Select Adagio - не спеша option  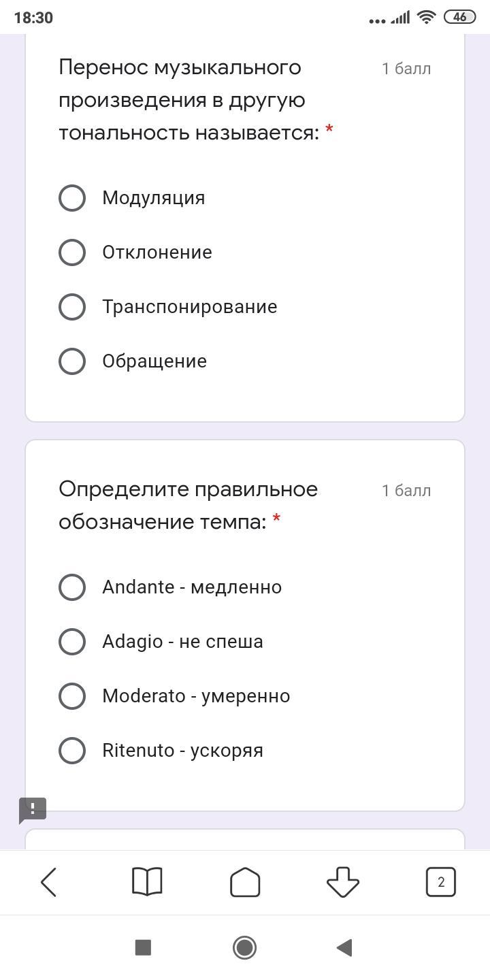[72, 642]
